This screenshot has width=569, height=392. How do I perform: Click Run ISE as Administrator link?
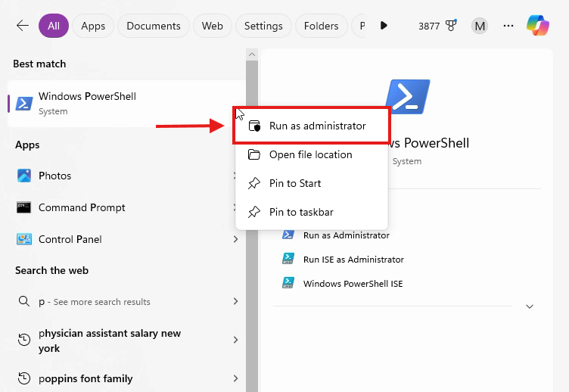353,260
